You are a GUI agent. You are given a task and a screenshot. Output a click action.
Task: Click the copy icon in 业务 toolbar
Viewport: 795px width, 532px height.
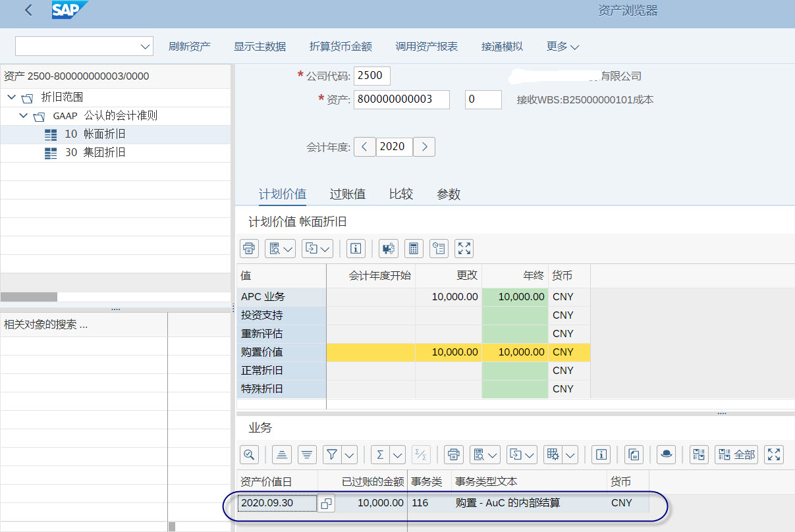tap(633, 454)
